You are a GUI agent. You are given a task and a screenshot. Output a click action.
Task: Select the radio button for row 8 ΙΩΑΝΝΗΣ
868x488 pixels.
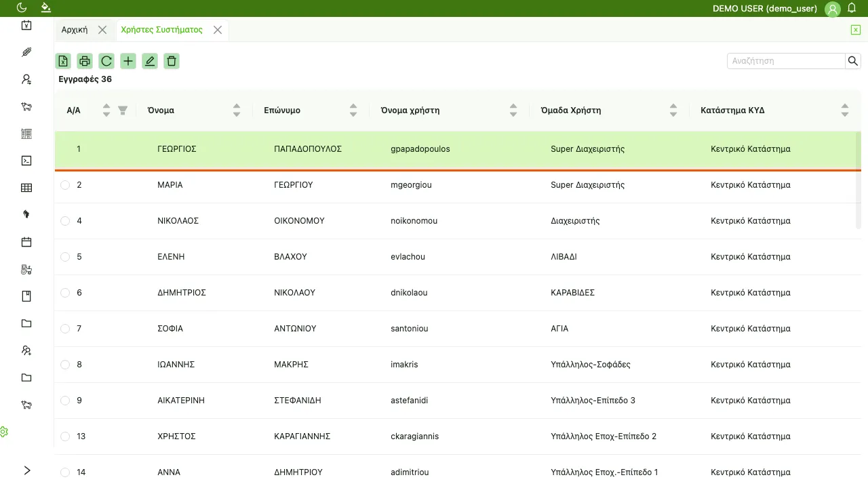pos(65,365)
